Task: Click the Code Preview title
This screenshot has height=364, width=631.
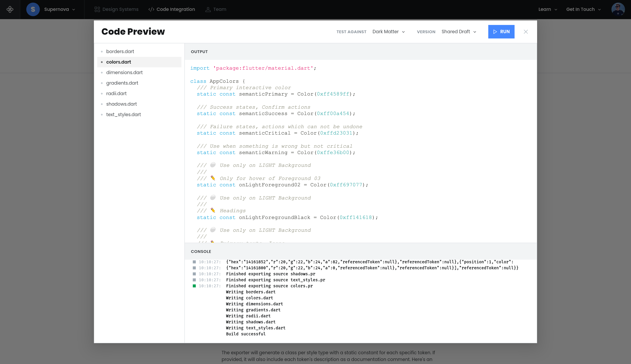Action: coord(133,32)
